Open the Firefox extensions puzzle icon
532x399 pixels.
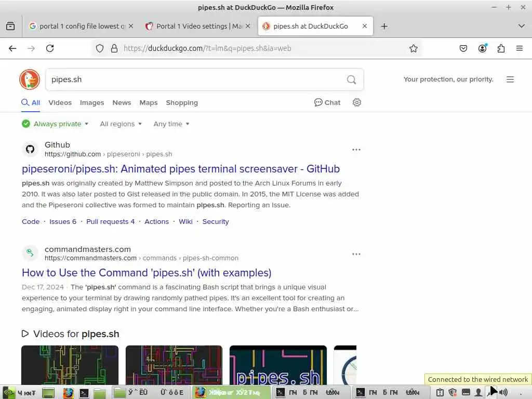[x=501, y=48]
